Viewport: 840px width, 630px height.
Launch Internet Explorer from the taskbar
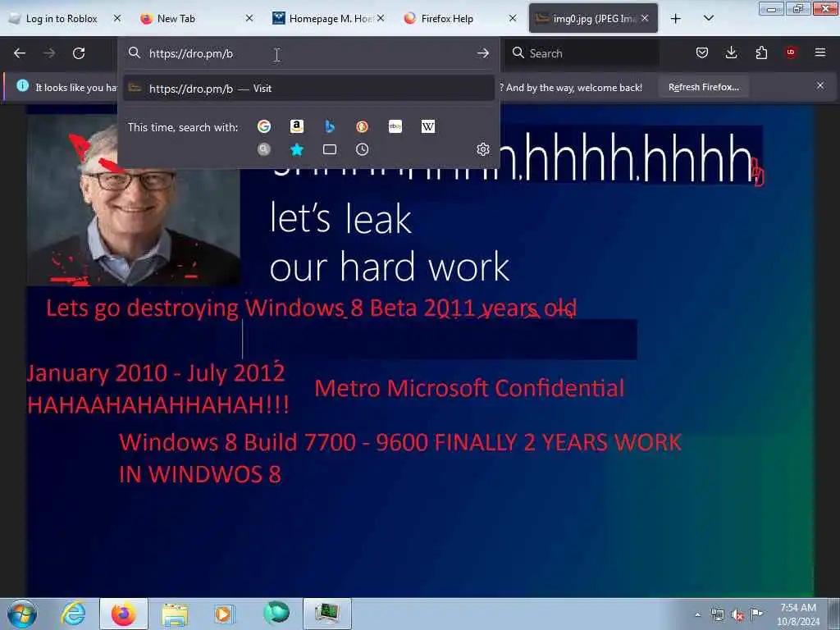(x=73, y=614)
